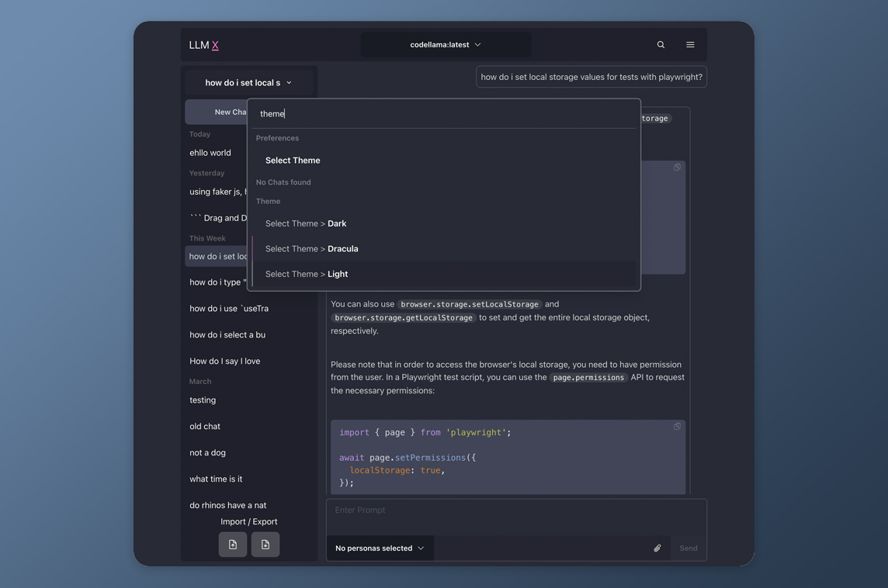Click into the Enter Prompt field
This screenshot has width=888, height=588.
[x=516, y=517]
